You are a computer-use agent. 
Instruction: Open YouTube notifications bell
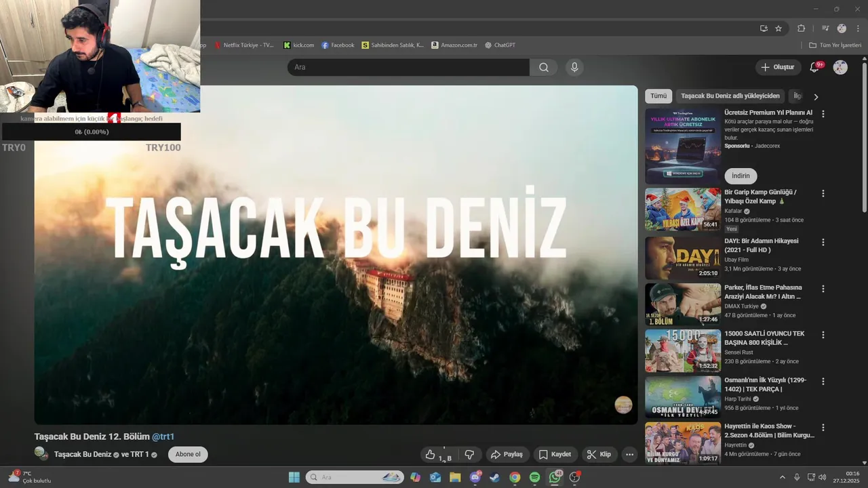(x=814, y=67)
